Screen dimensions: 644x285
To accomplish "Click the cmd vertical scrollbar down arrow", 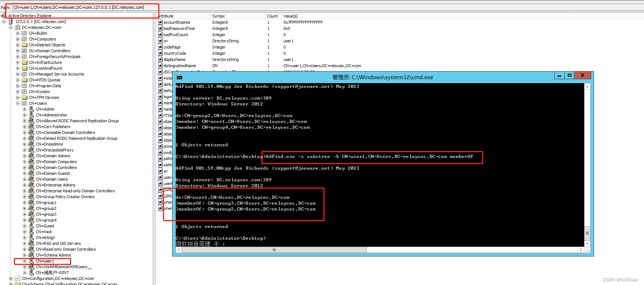I will tap(587, 243).
